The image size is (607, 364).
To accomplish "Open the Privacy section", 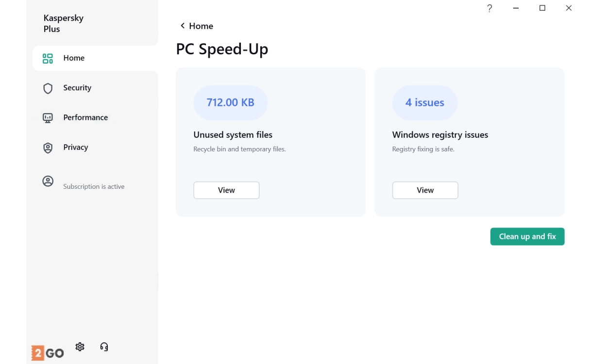I will click(75, 148).
